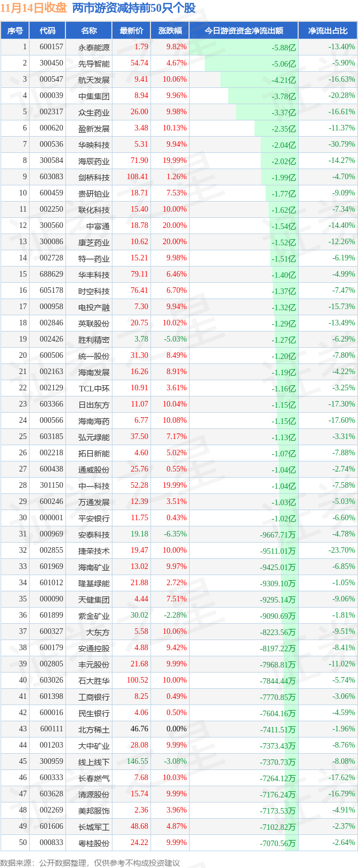
Task: Select stock name 贵研铂业
Action: [x=94, y=193]
